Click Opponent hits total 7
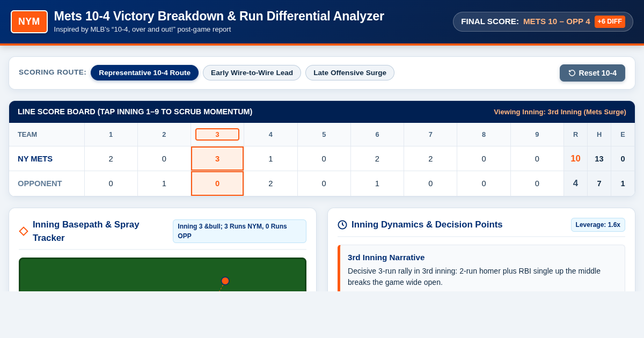 [x=599, y=183]
